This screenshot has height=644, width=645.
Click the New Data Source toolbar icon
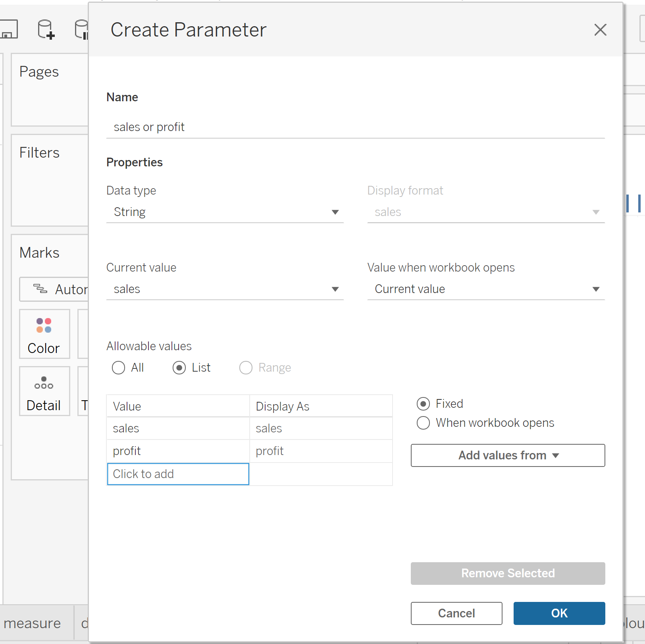pyautogui.click(x=46, y=30)
